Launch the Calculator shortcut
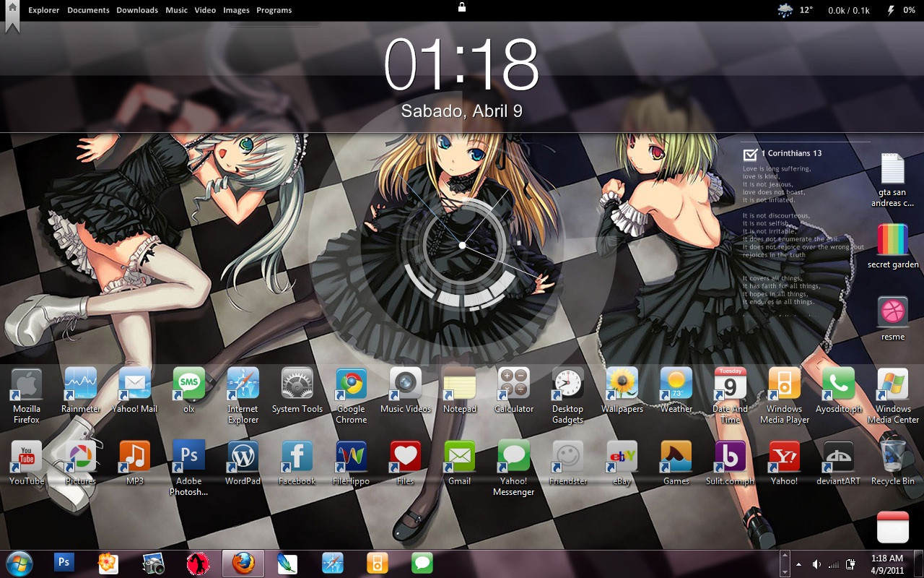 [x=514, y=384]
